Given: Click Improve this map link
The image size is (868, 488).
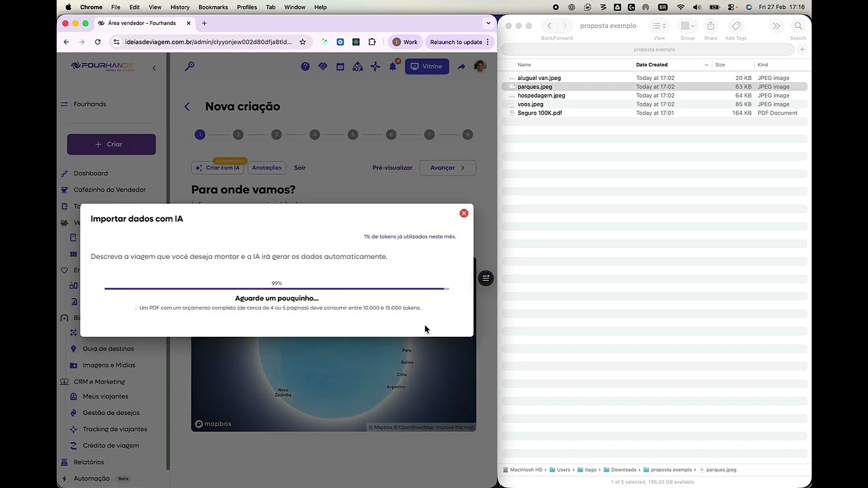Looking at the screenshot, I should point(455,427).
